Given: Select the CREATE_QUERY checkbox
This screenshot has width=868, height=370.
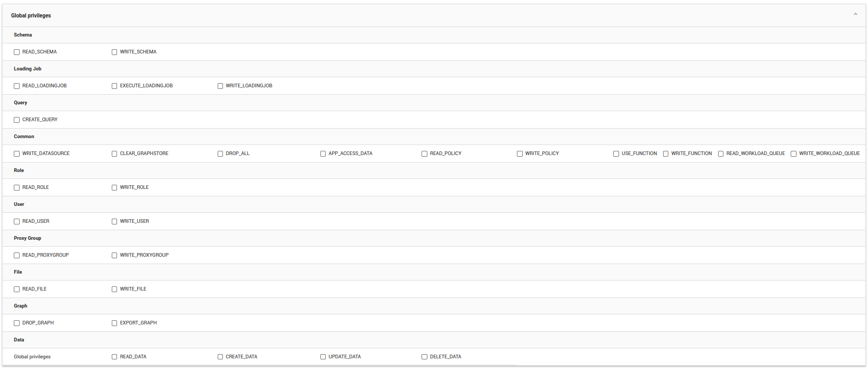Looking at the screenshot, I should tap(17, 120).
